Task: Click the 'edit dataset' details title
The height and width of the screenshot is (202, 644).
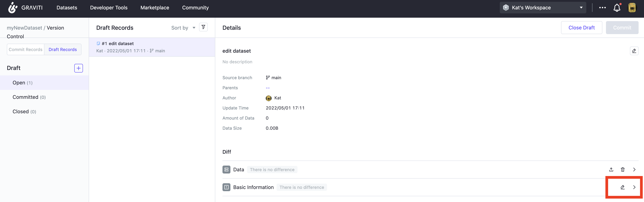Action: pos(237,51)
